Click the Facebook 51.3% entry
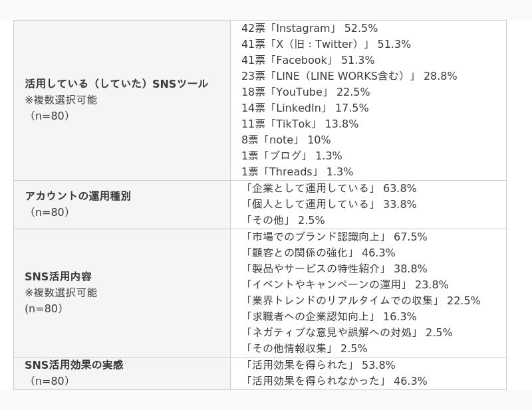Viewport: 532px width, 410px height. pos(308,60)
